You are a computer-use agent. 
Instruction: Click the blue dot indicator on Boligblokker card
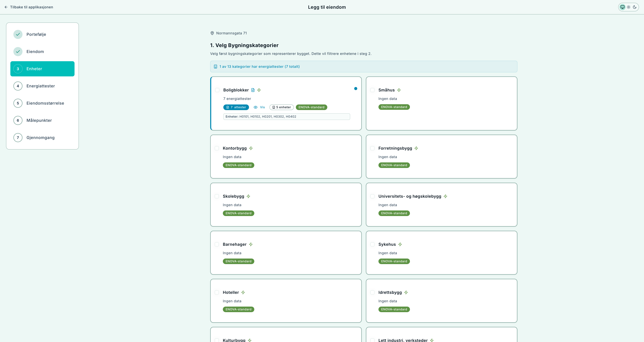[x=355, y=89]
